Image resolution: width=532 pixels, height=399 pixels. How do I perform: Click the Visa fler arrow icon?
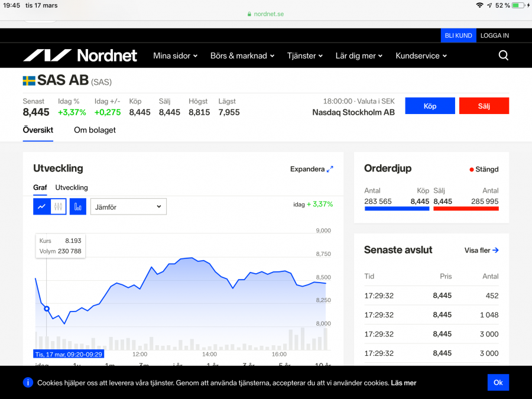[x=495, y=250]
